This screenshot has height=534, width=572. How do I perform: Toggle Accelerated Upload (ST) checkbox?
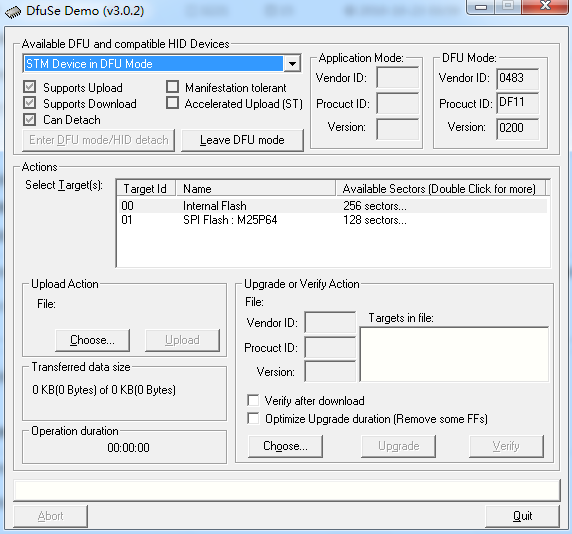(172, 103)
